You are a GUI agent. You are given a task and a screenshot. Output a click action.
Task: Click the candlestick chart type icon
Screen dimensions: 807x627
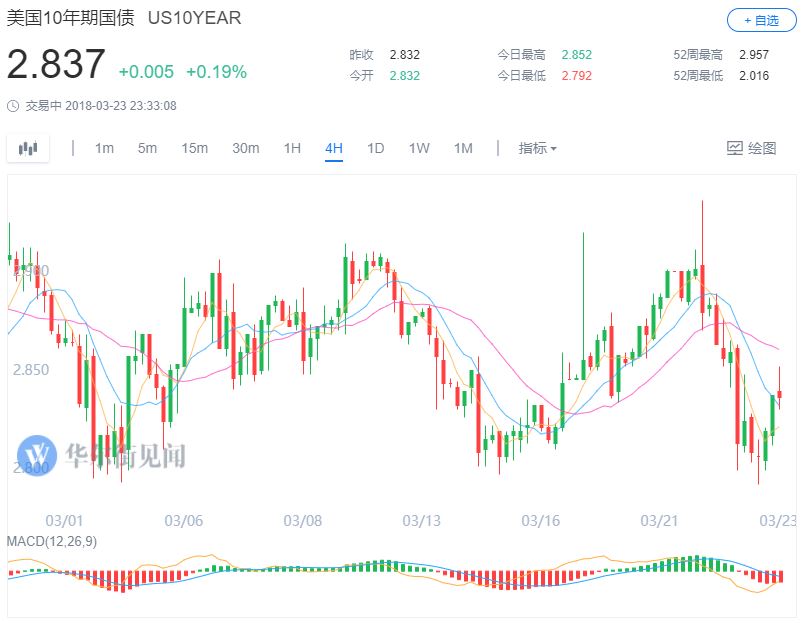point(28,148)
